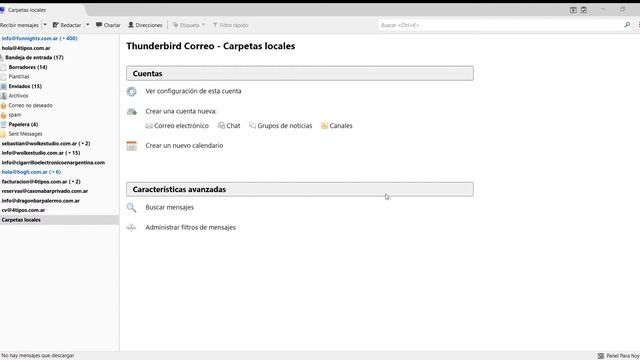The height and width of the screenshot is (360, 640).
Task: Create a new Correo electrónico account
Action: tap(177, 126)
